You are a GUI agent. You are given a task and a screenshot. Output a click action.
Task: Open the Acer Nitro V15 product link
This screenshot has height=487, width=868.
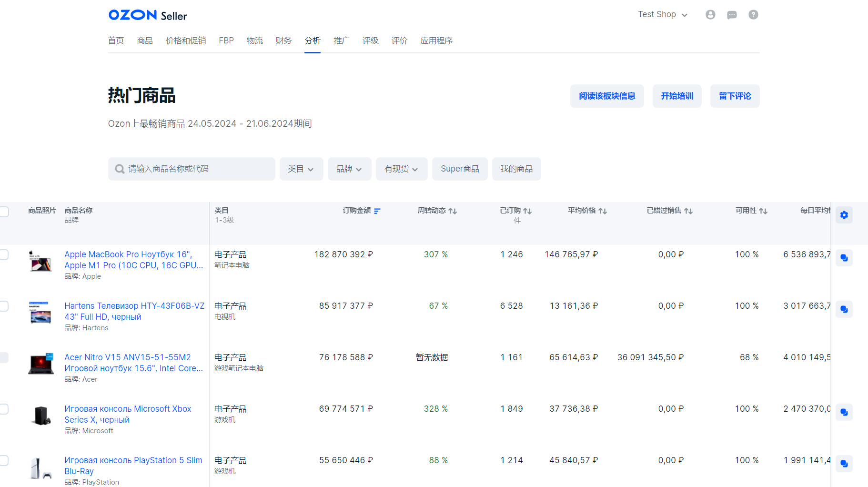pyautogui.click(x=134, y=363)
